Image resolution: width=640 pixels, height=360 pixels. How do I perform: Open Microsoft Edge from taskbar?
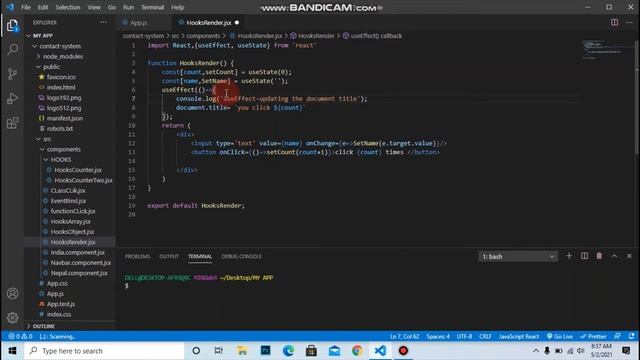(x=288, y=351)
